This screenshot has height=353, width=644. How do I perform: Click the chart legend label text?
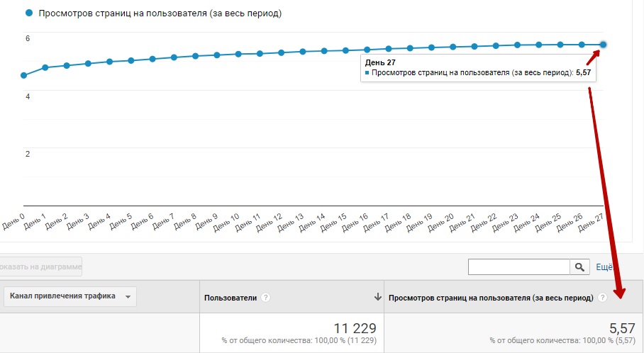tap(160, 13)
